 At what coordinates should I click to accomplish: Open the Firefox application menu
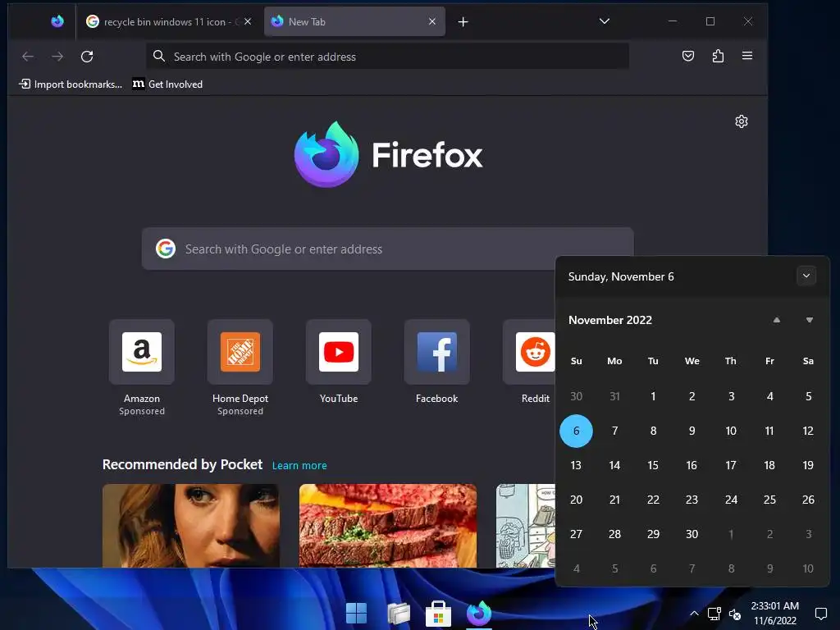click(747, 56)
